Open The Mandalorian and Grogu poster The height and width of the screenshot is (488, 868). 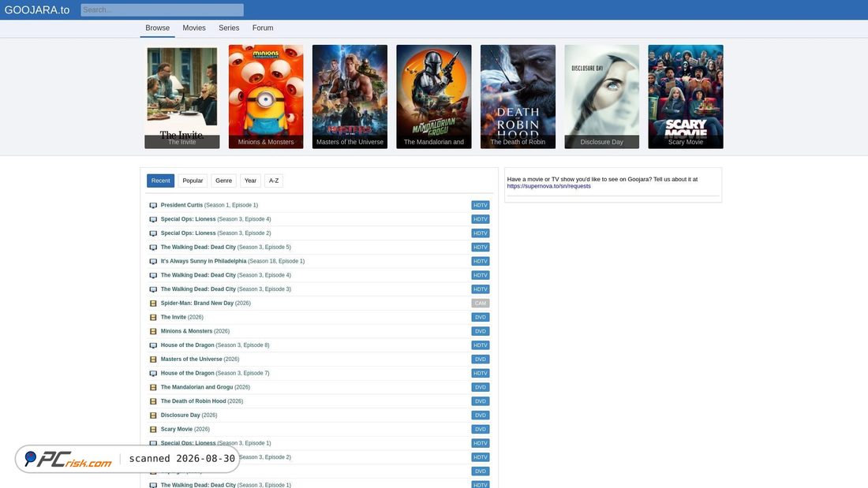434,97
